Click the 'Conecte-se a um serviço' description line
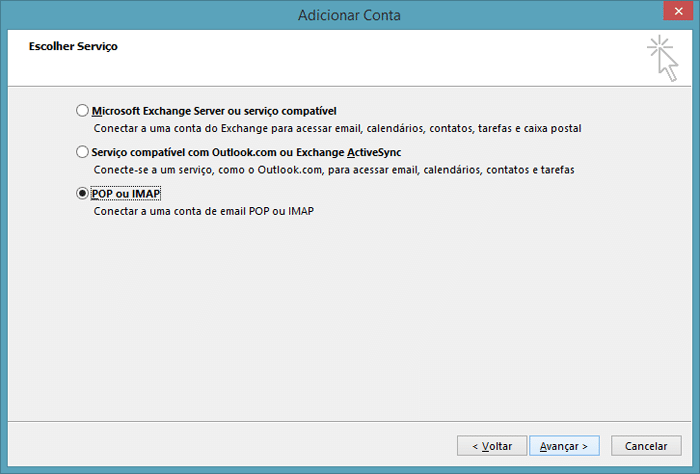The image size is (700, 474). pos(334,170)
